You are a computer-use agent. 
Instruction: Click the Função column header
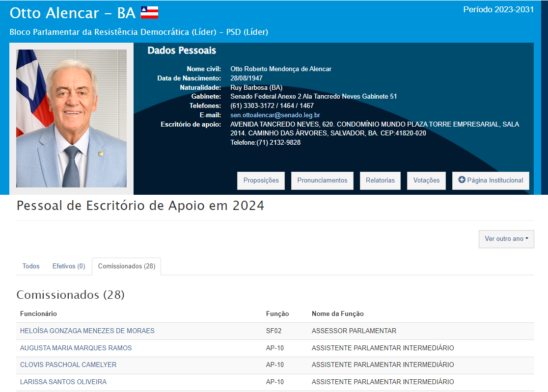pyautogui.click(x=277, y=314)
